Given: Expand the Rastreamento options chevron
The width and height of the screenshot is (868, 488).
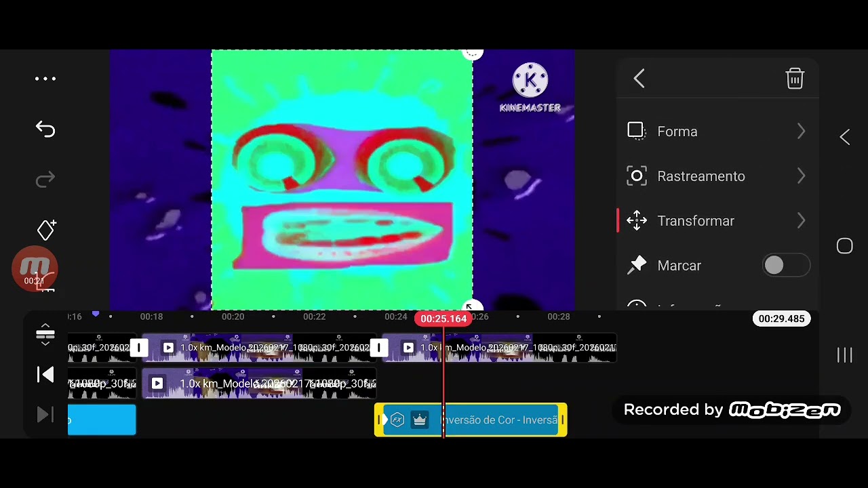Looking at the screenshot, I should point(801,176).
